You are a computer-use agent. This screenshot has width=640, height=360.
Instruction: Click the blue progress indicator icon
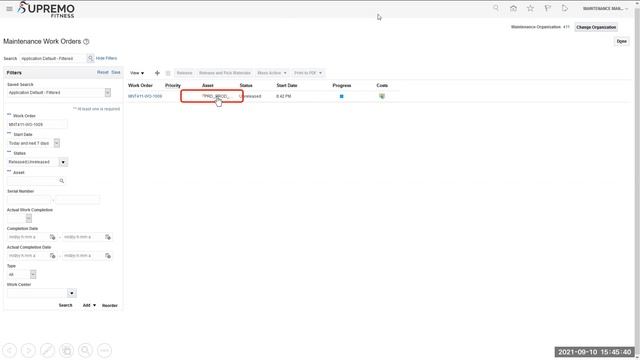[342, 96]
